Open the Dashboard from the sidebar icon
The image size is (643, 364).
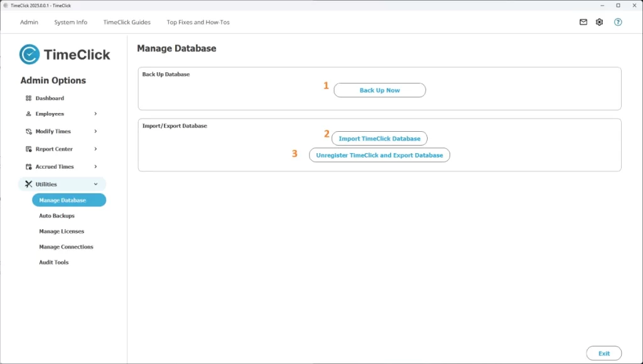pyautogui.click(x=28, y=98)
